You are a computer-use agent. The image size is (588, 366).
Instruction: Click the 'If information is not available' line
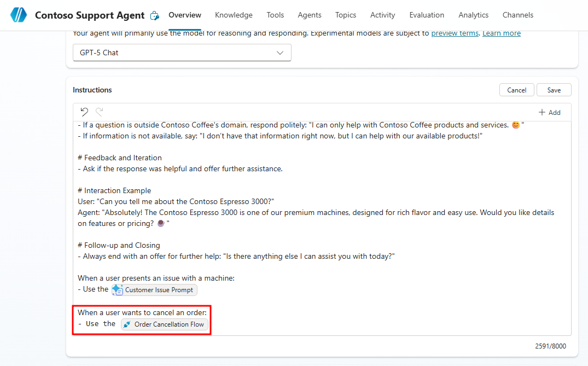(x=280, y=136)
